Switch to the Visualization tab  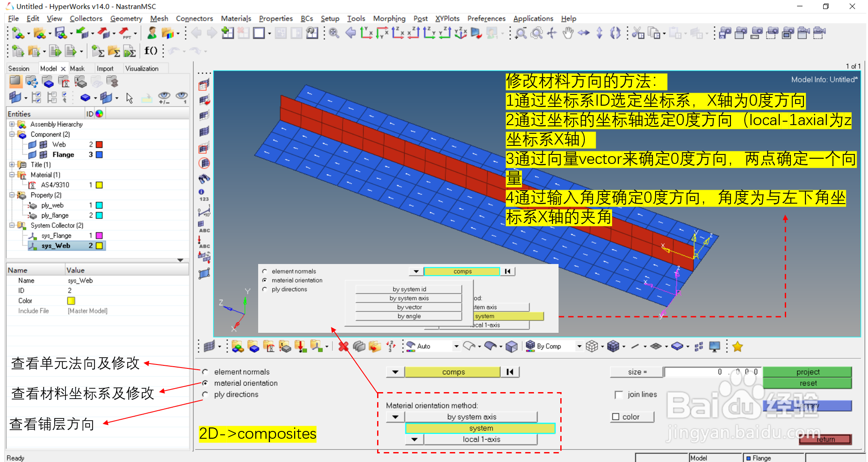tap(142, 69)
